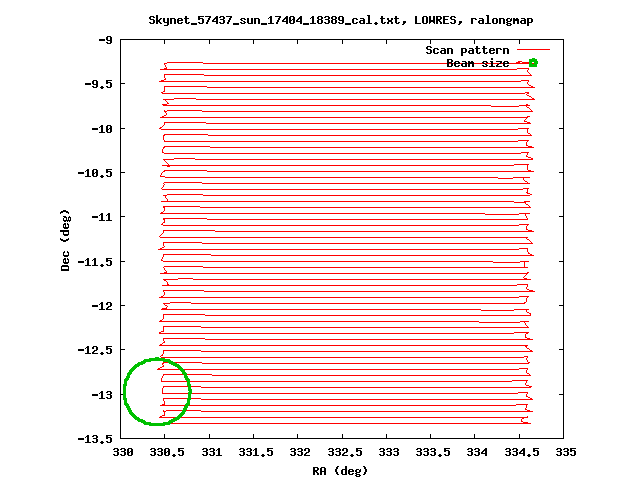
Task: Click the 'Dec (deg)' axis label
Action: point(65,240)
